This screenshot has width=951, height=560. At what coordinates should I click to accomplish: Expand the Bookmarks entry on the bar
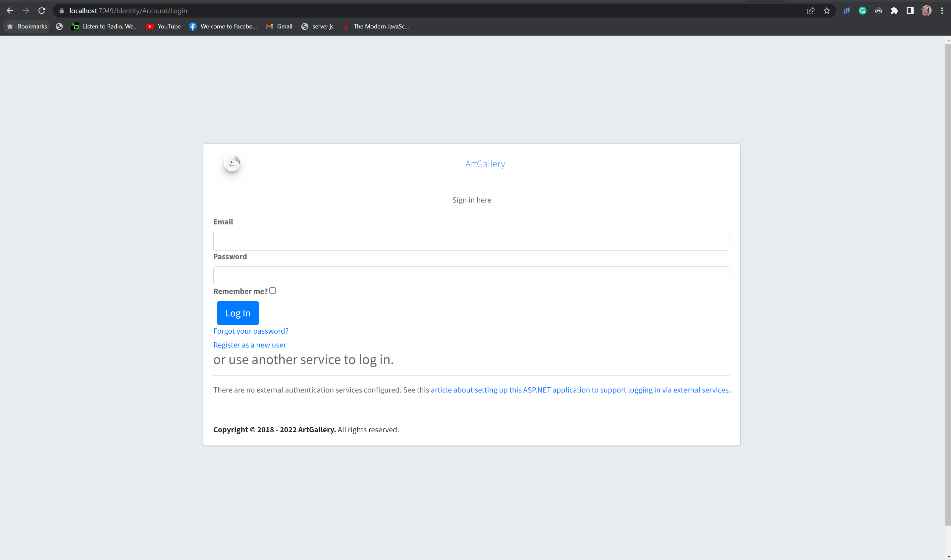(26, 26)
